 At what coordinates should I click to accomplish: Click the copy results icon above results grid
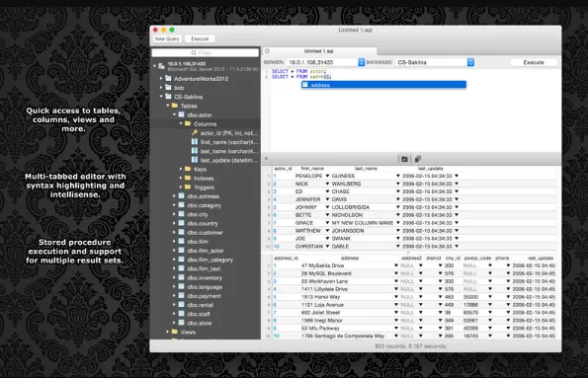(418, 159)
